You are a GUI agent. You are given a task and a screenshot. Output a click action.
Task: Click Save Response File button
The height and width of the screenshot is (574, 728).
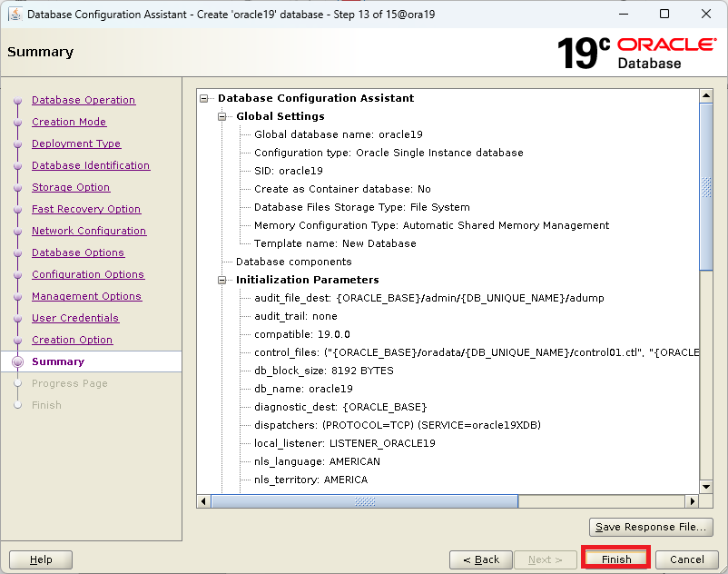[x=651, y=527]
